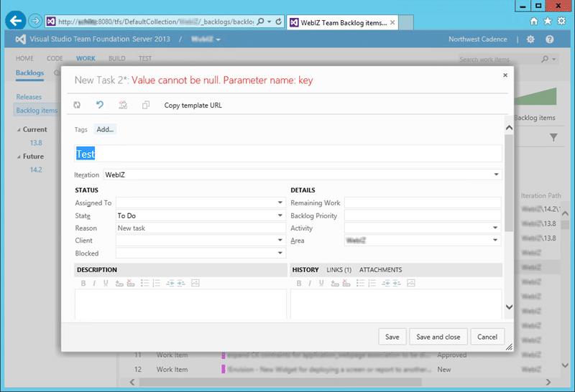Click the search work items magnifier

coord(546,59)
